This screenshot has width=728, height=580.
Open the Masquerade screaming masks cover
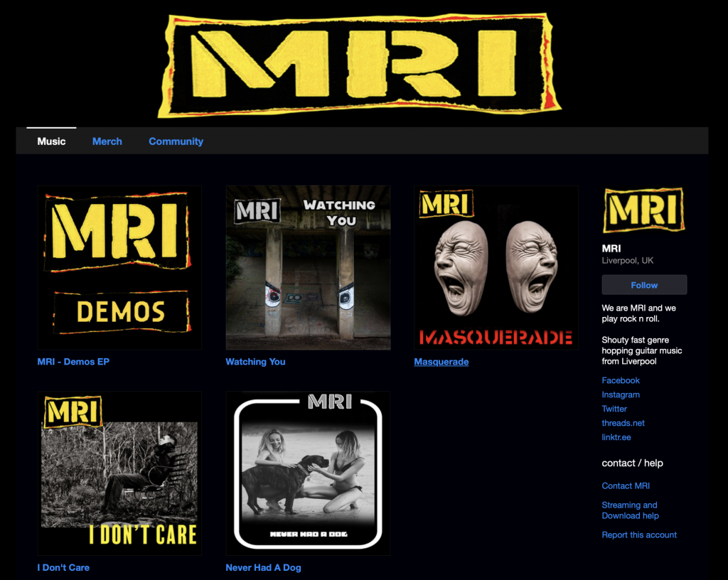[x=496, y=267]
